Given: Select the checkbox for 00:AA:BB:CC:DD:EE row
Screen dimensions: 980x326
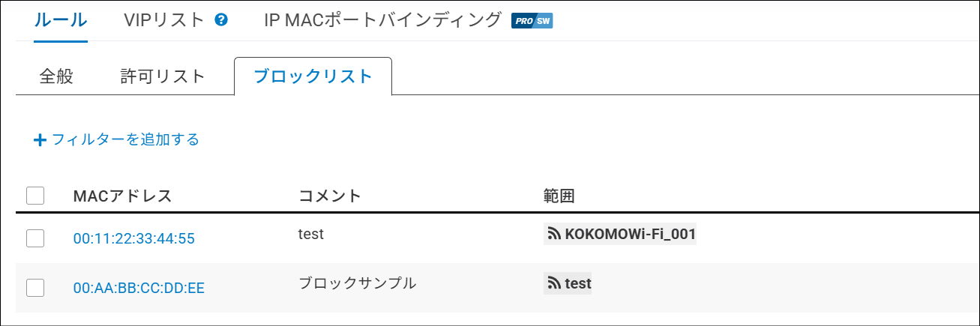Looking at the screenshot, I should point(35,287).
